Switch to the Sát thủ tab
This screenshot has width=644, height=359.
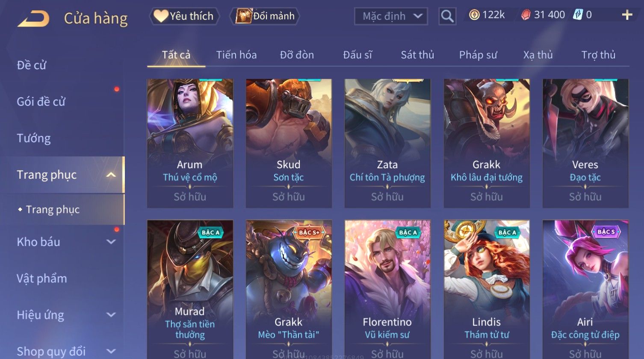417,55
